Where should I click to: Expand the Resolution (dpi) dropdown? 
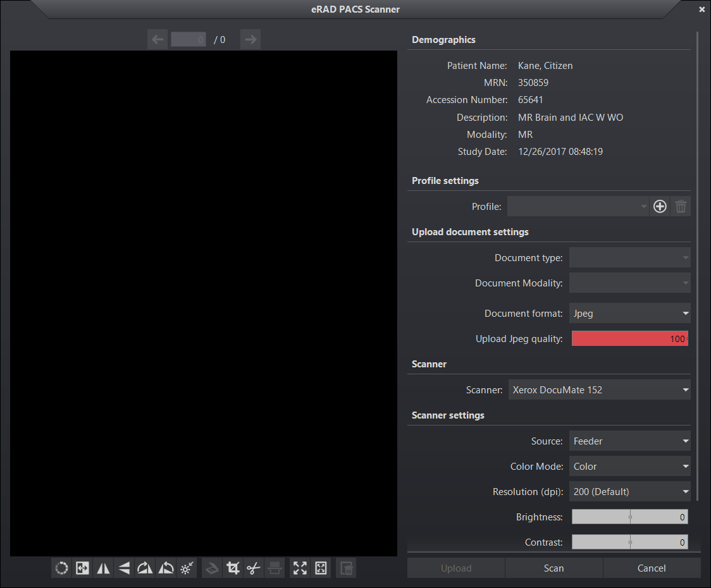pyautogui.click(x=629, y=492)
